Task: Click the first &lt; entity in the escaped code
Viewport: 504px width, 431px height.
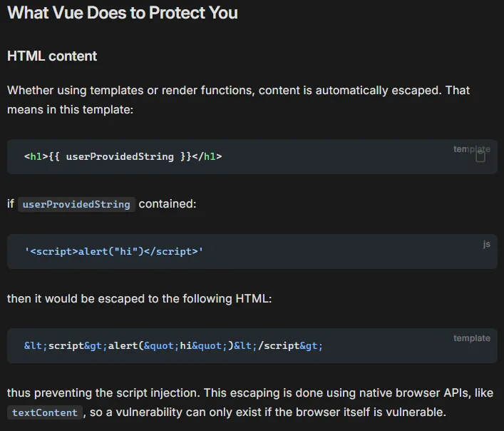Action: (x=36, y=346)
